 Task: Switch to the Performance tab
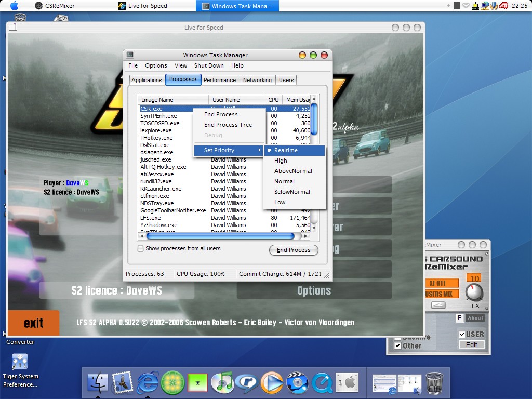point(220,80)
